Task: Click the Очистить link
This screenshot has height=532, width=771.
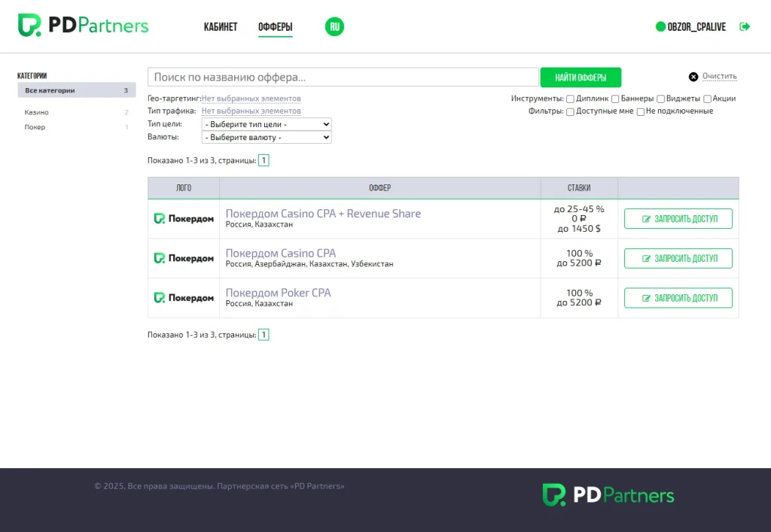Action: (719, 76)
